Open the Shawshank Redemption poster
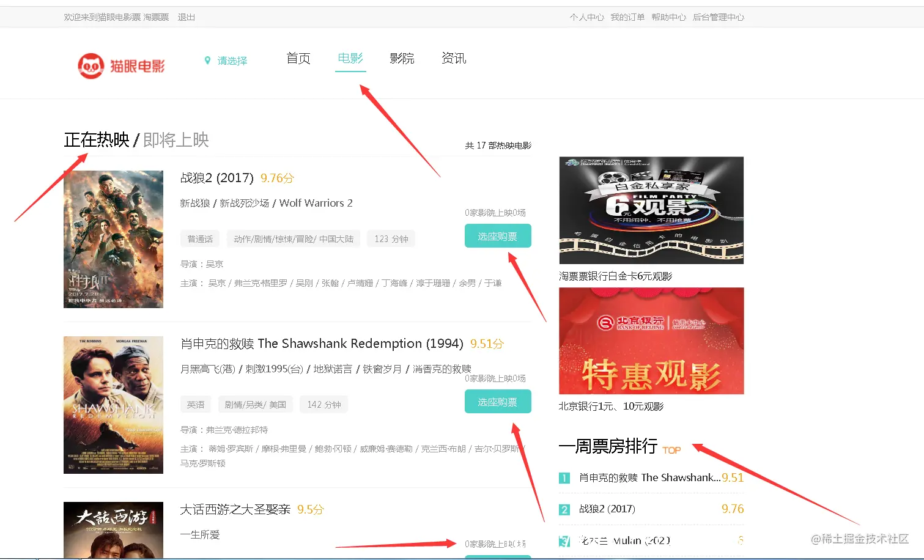Viewport: 924px width, 560px height. [x=113, y=405]
